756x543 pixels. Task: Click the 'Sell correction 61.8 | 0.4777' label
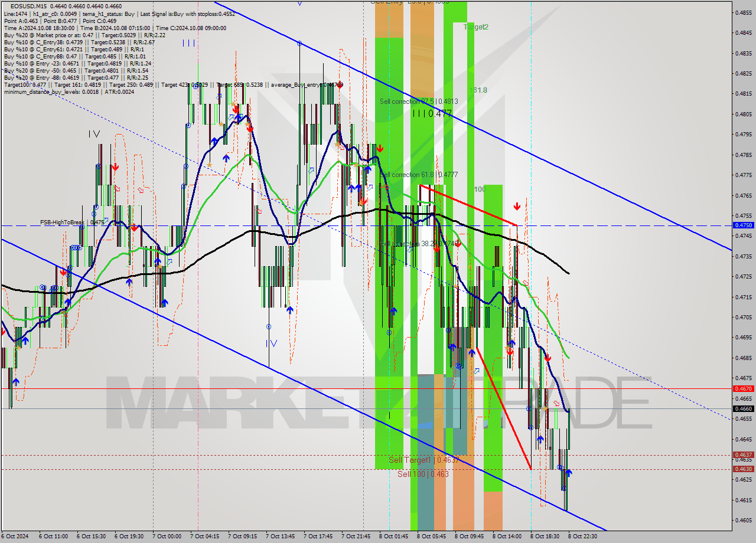tap(419, 175)
